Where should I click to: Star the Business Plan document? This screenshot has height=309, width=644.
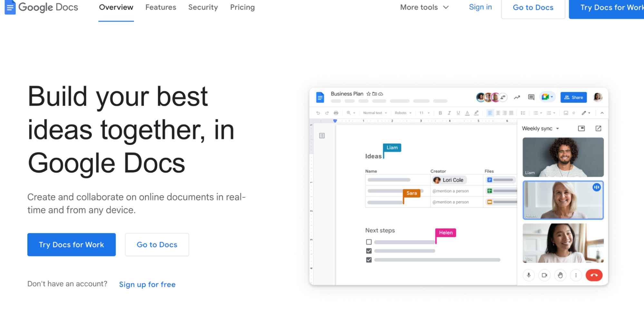pos(369,94)
